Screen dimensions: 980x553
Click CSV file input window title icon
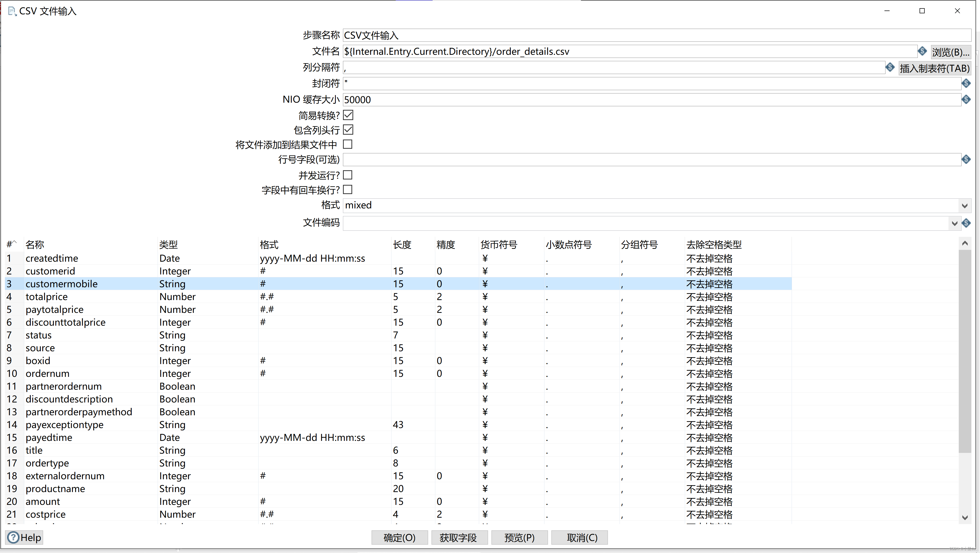[x=12, y=11]
